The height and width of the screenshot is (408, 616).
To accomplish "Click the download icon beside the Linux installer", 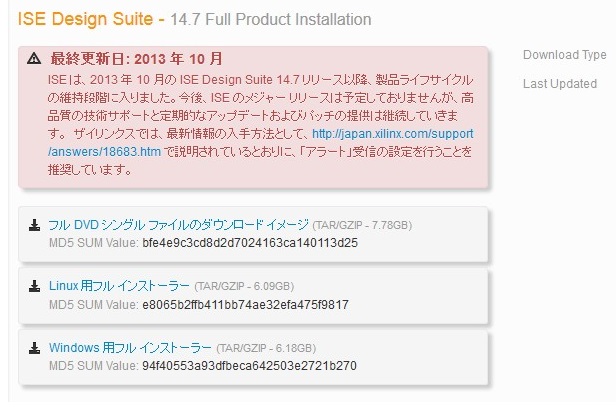I will coord(35,286).
